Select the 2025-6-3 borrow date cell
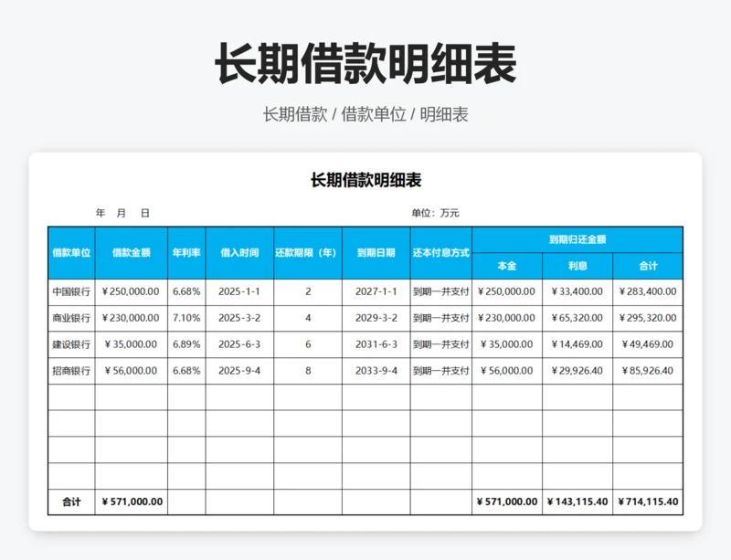731x560 pixels. point(239,344)
